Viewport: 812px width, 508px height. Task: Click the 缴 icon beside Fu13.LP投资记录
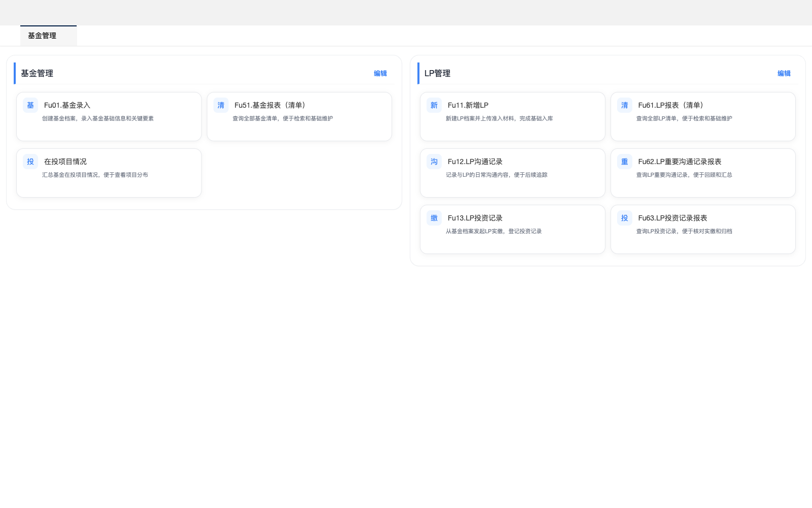point(434,218)
